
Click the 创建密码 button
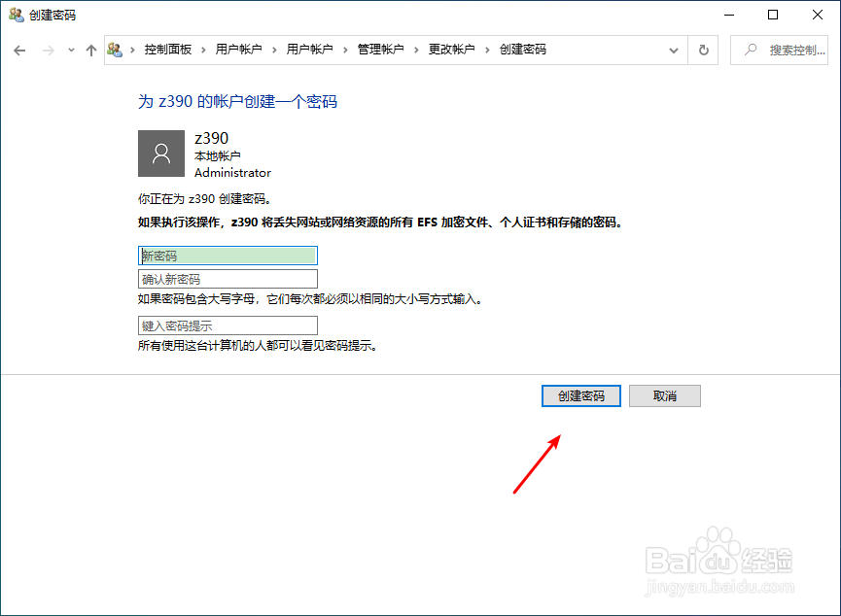coord(580,395)
